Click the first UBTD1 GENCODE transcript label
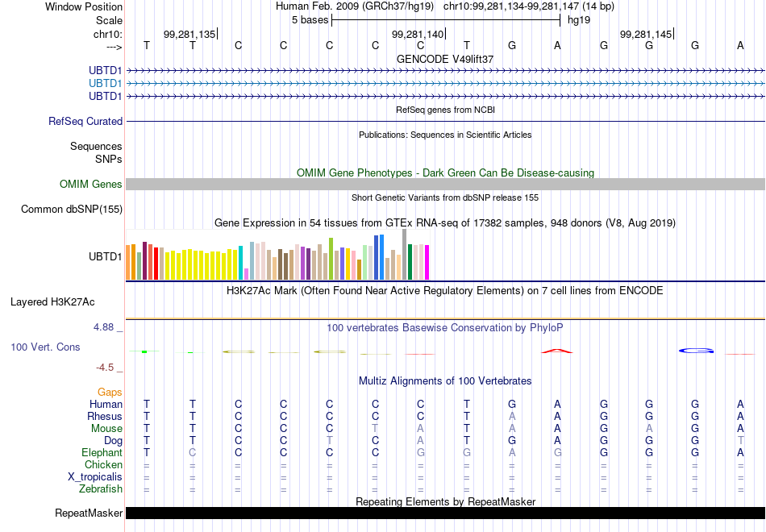The width and height of the screenshot is (766, 532). coord(105,70)
